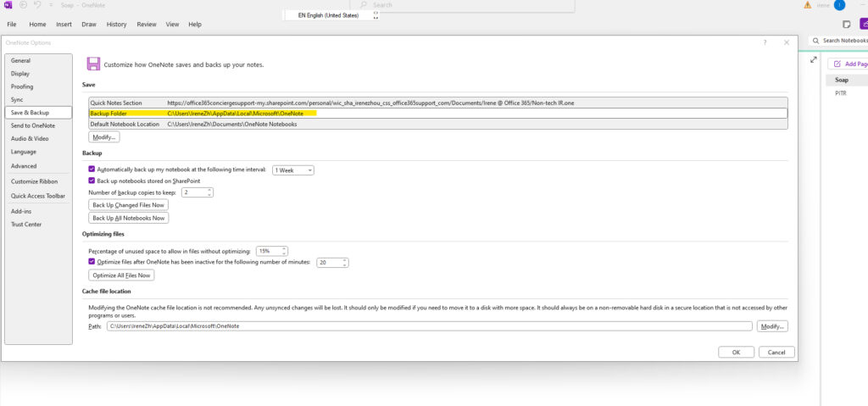
Task: Open the Insert tab
Action: 64,25
